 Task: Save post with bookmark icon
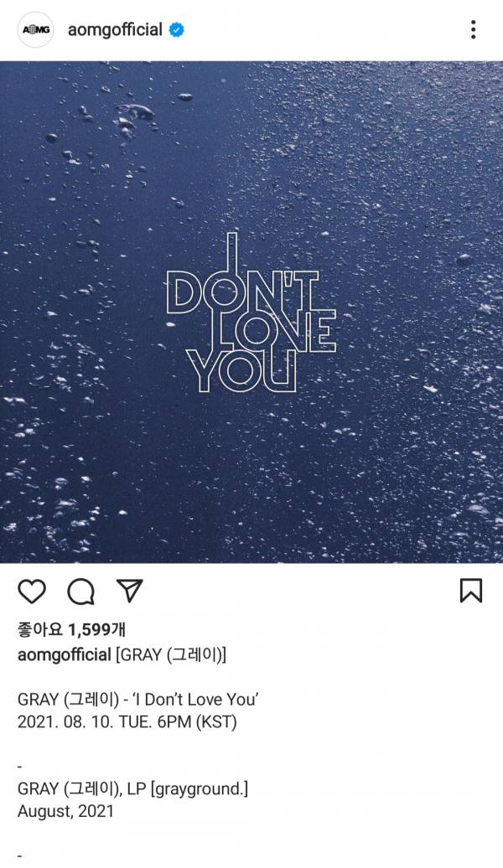pyautogui.click(x=471, y=591)
